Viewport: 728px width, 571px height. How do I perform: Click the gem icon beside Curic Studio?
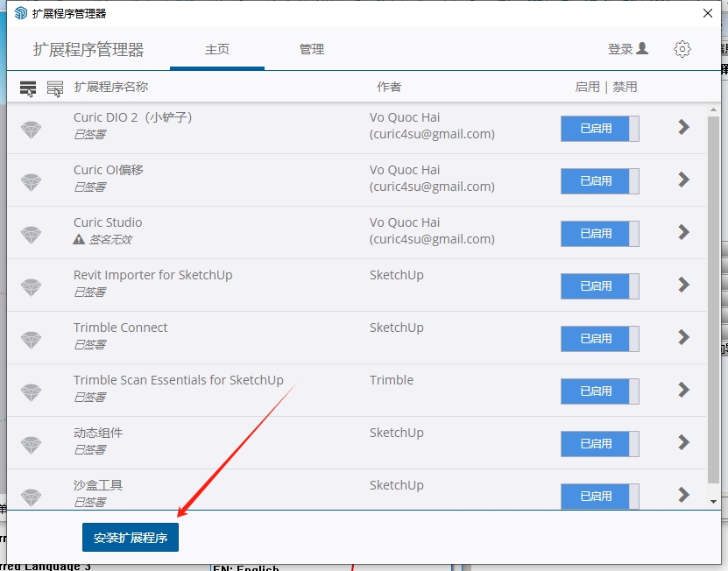tap(32, 235)
